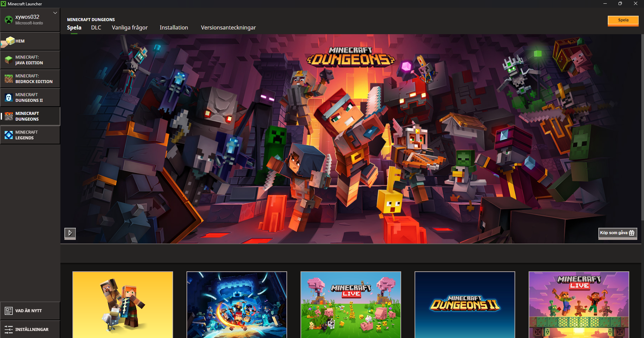Select Minecraft: Java Edition grass block icon
644x338 pixels.
pos(9,60)
